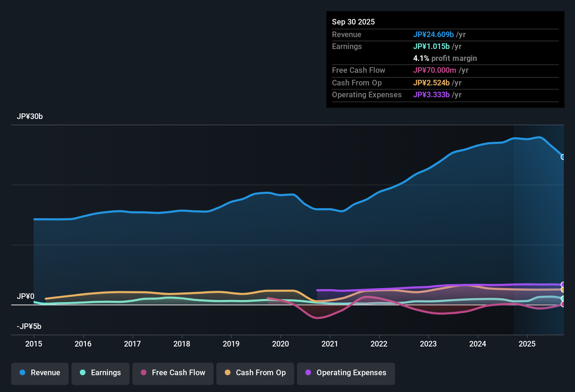Toggle the Revenue series visibility
The width and height of the screenshot is (575, 392).
tap(40, 373)
